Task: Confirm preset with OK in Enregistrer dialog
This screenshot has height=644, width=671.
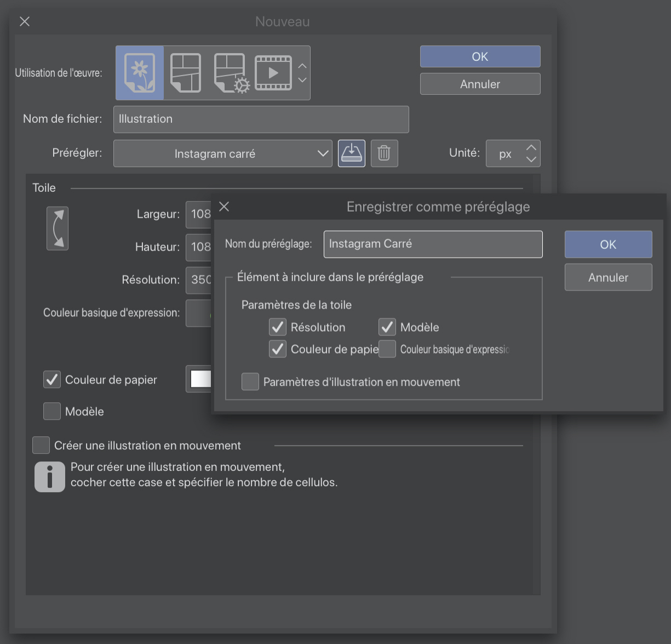Action: [608, 244]
